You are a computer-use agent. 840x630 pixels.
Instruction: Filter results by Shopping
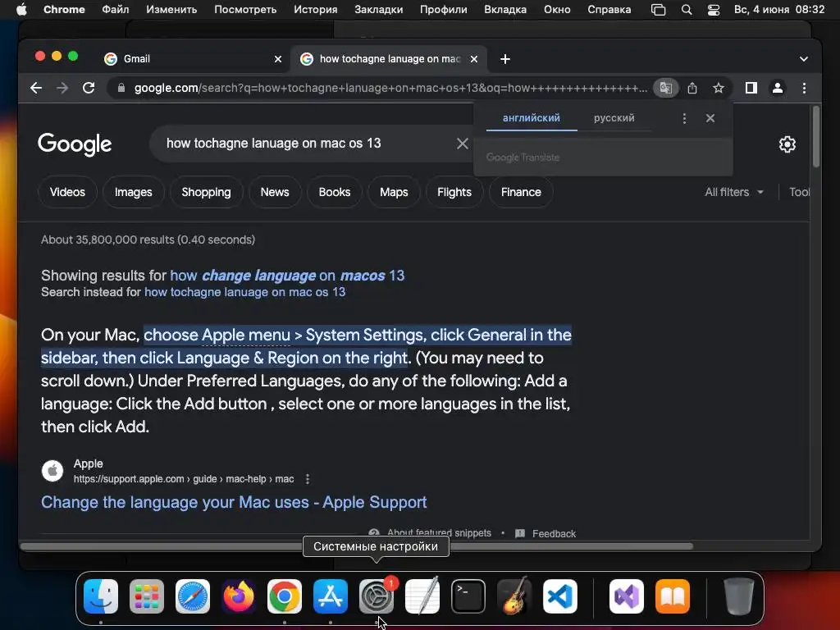(x=206, y=192)
